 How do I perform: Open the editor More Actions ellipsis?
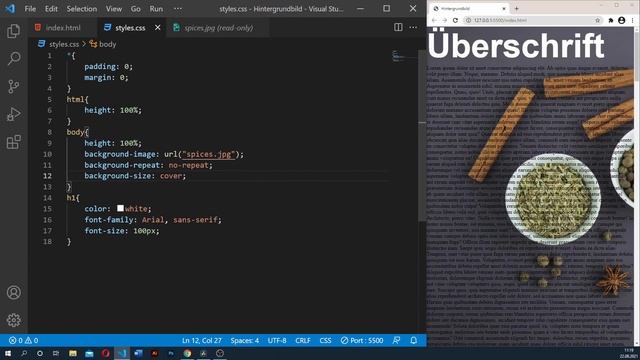point(413,27)
